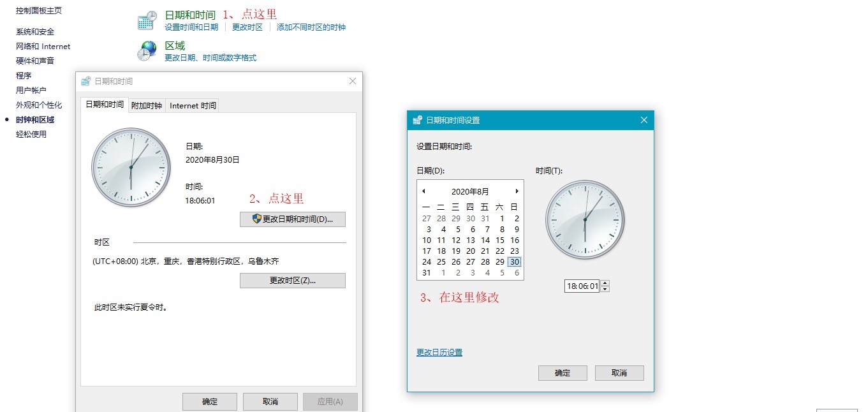The image size is (868, 412).
Task: Click the (UTC+08:00) time zone text
Action: [186, 261]
